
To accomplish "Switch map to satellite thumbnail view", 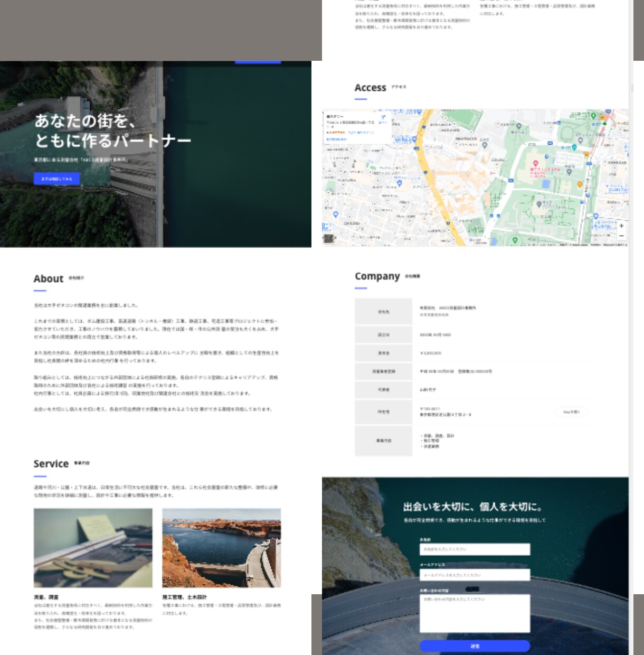I will coord(329,238).
